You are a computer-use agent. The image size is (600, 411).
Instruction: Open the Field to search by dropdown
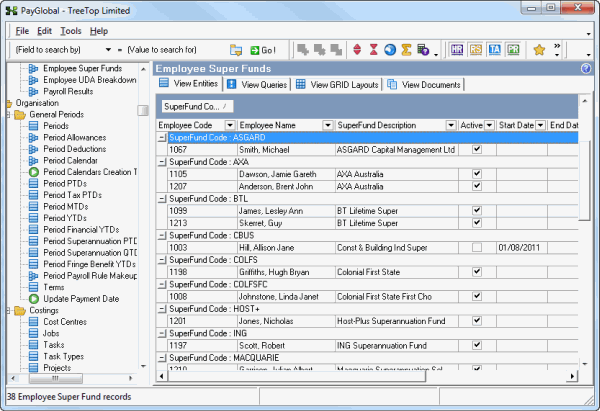coord(107,49)
